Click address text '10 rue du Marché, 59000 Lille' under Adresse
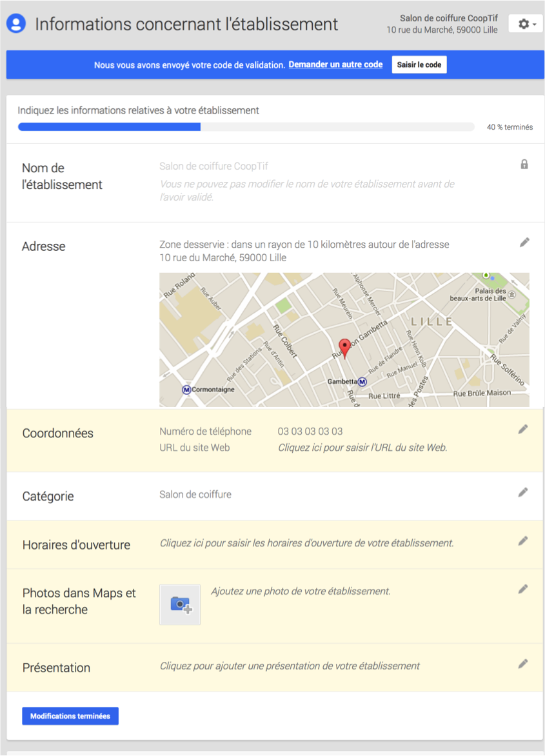 (223, 258)
